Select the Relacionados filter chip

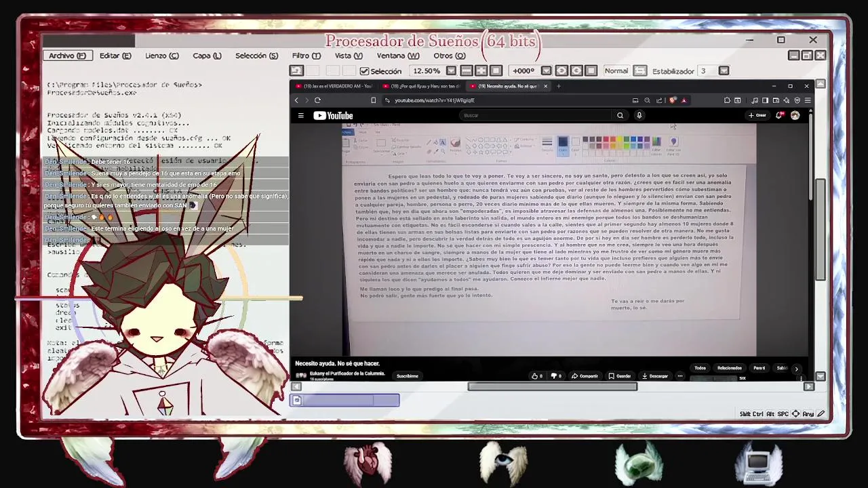click(730, 368)
